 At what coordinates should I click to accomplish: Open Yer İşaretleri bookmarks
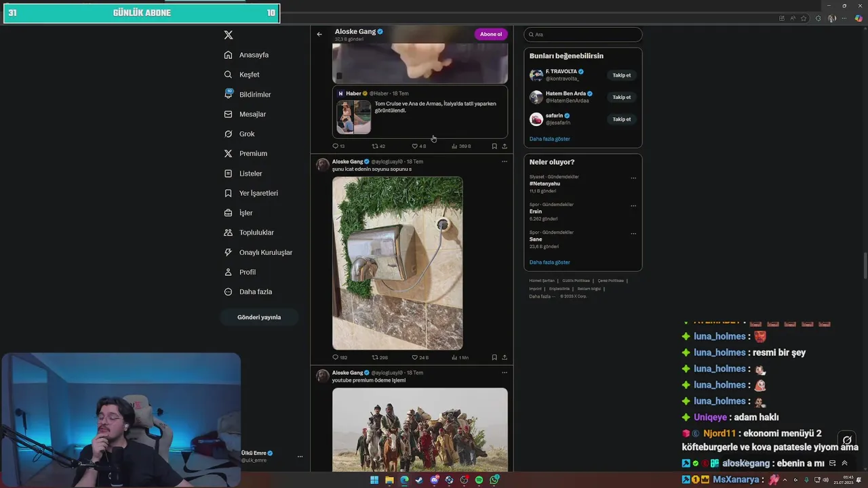point(252,193)
